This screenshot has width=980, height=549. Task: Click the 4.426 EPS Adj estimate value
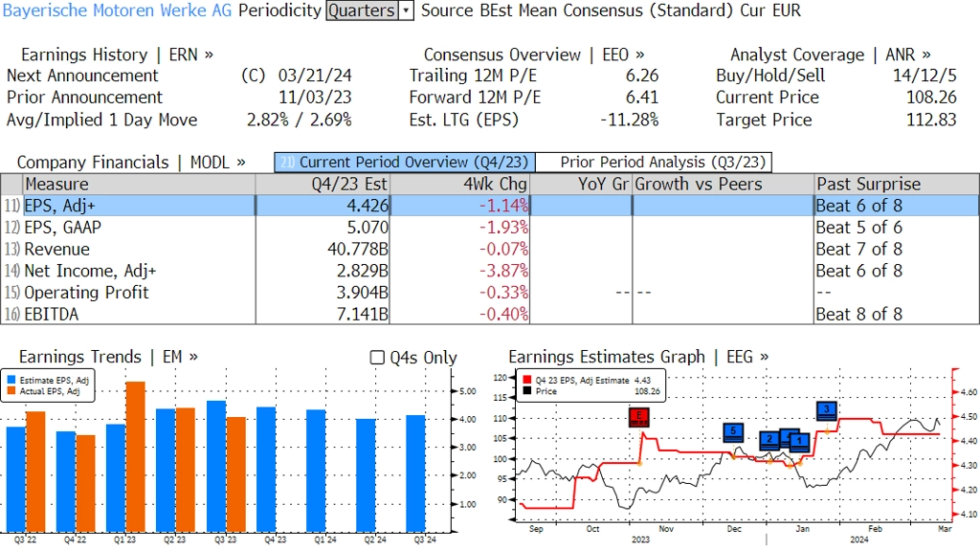[x=367, y=206]
